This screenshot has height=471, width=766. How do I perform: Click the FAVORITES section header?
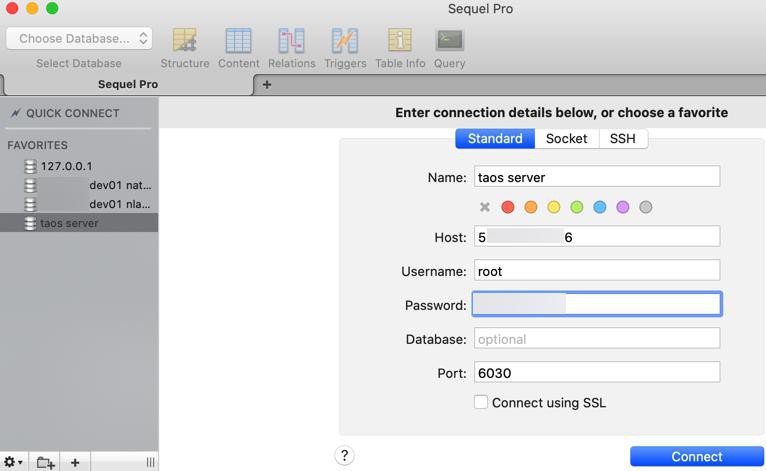[x=38, y=146]
